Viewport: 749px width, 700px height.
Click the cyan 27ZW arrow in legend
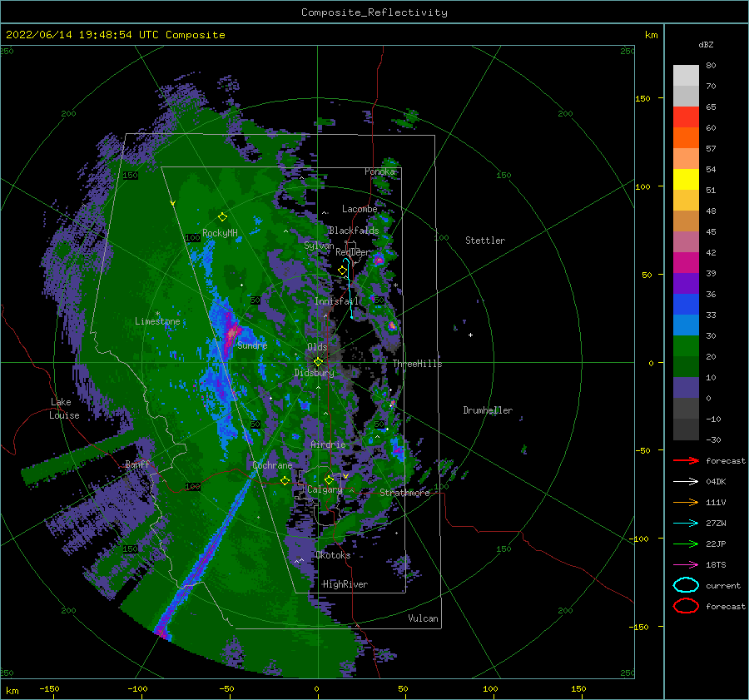[x=686, y=524]
